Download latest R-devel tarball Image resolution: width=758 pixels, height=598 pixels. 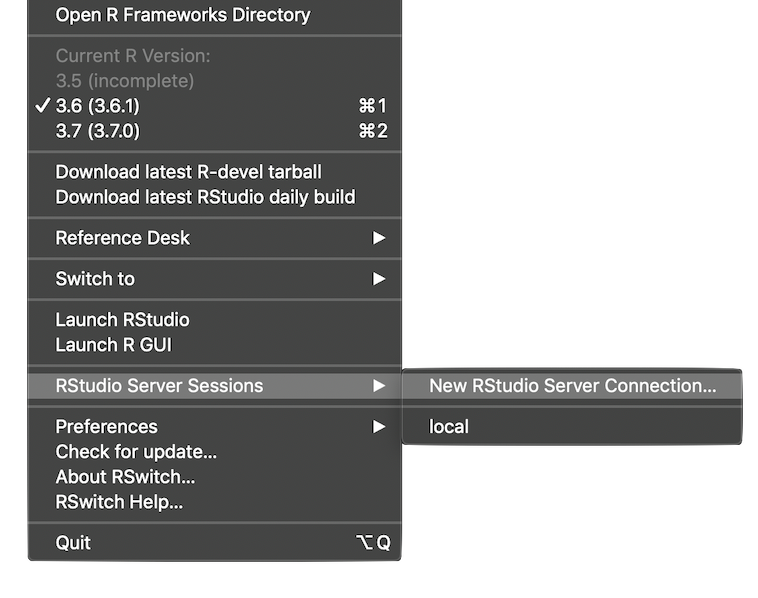tap(188, 172)
